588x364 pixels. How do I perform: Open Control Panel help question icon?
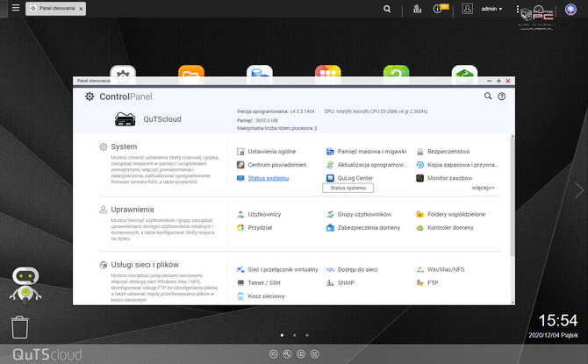click(x=501, y=96)
